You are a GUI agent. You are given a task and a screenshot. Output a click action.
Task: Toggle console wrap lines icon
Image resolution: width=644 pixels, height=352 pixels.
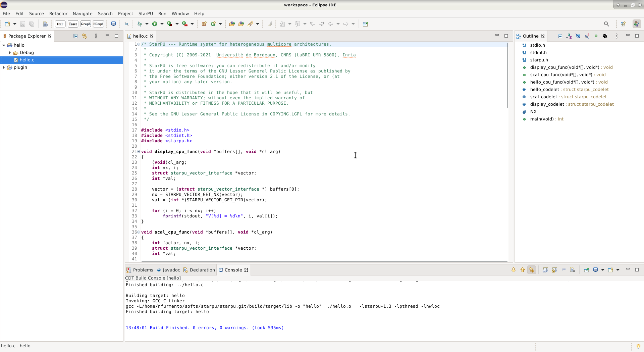pyautogui.click(x=563, y=270)
